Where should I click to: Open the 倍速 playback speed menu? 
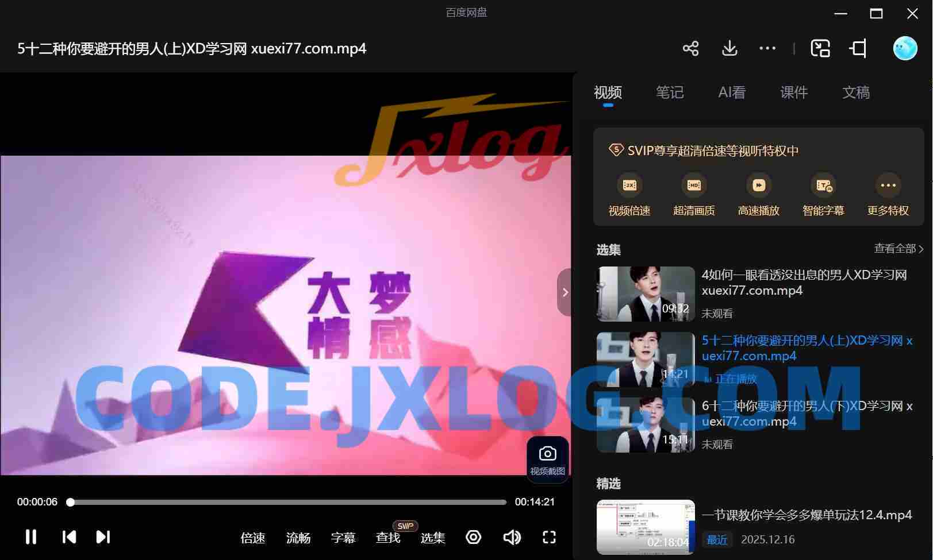[253, 538]
